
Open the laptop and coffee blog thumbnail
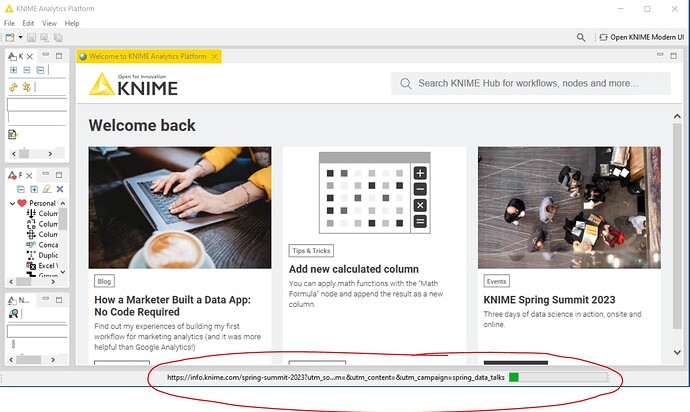(x=180, y=208)
